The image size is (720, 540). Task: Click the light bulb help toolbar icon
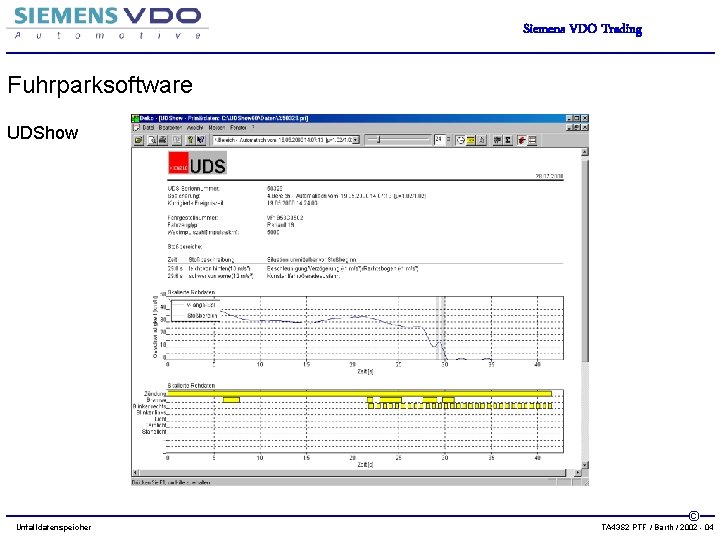pyautogui.click(x=190, y=140)
